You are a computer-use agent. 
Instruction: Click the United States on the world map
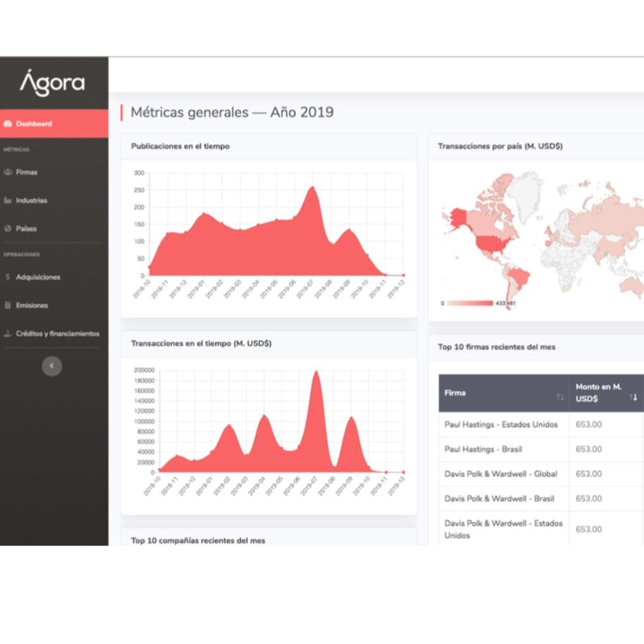[x=491, y=244]
